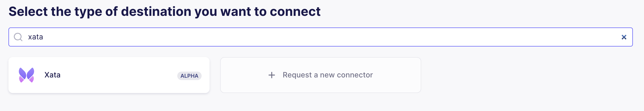Click the Xata butterfly logo
Image resolution: width=644 pixels, height=111 pixels.
(x=26, y=75)
